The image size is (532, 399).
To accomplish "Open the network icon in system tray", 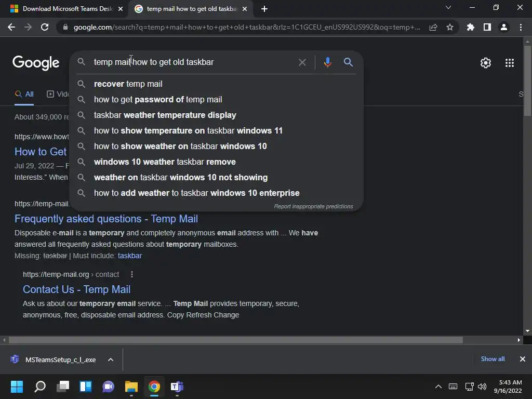I will pos(469,387).
